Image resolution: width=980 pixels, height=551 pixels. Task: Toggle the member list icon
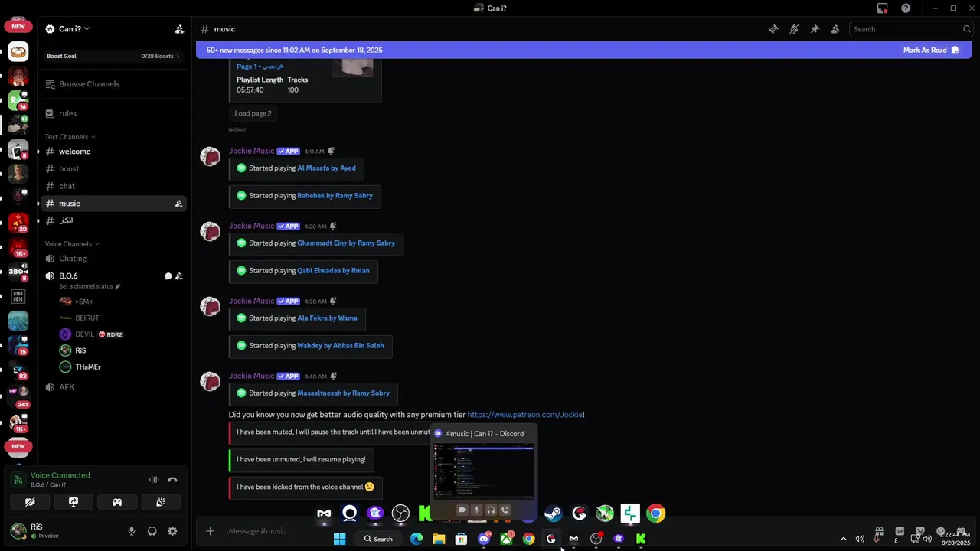point(835,29)
